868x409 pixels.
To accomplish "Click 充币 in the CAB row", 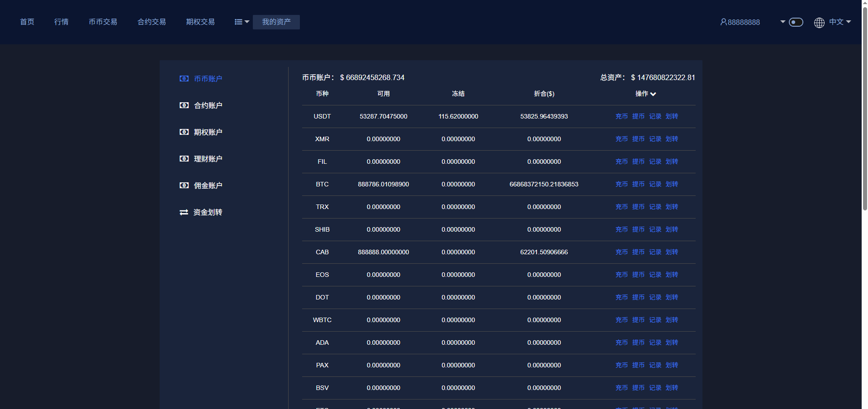I will coord(621,252).
